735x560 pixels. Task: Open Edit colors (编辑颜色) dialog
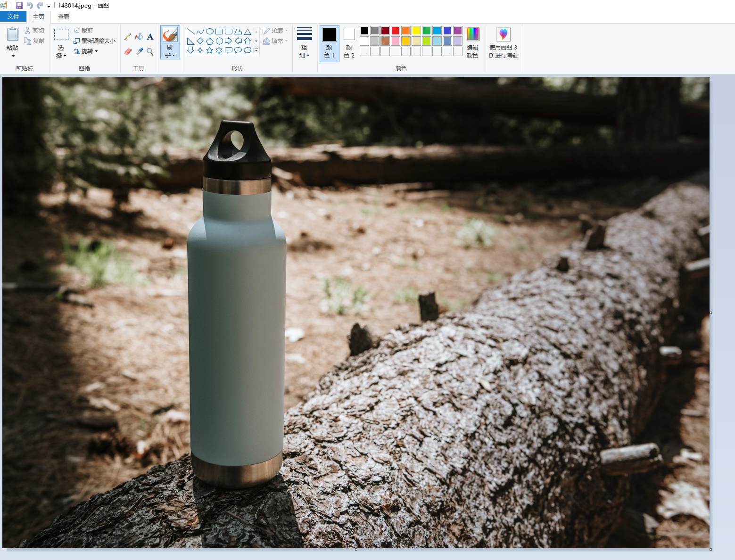pos(472,43)
